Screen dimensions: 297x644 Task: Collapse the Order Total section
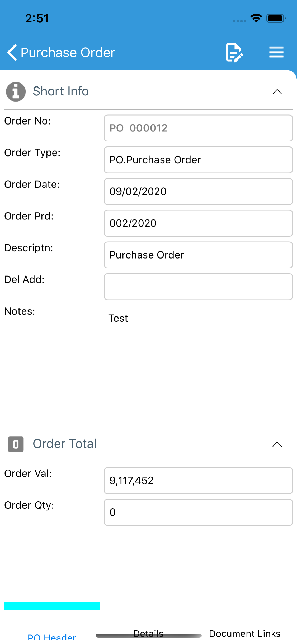[277, 444]
